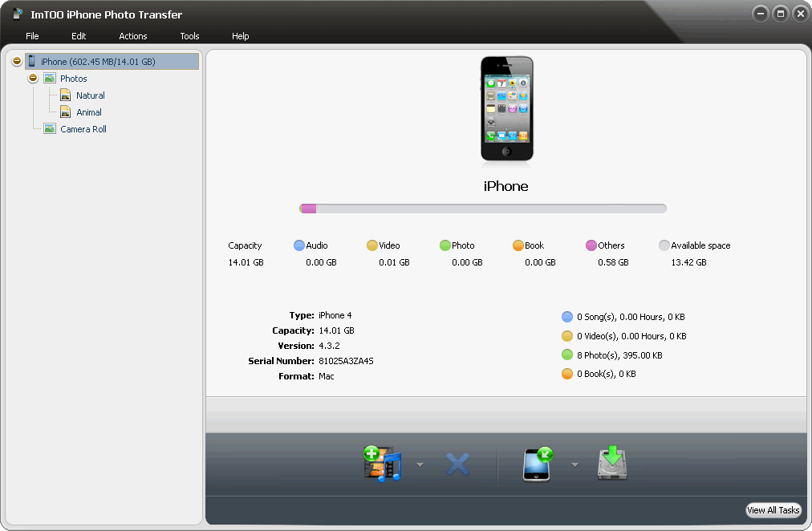The width and height of the screenshot is (812, 531).
Task: Click the pink Others legend dot
Action: click(591, 245)
